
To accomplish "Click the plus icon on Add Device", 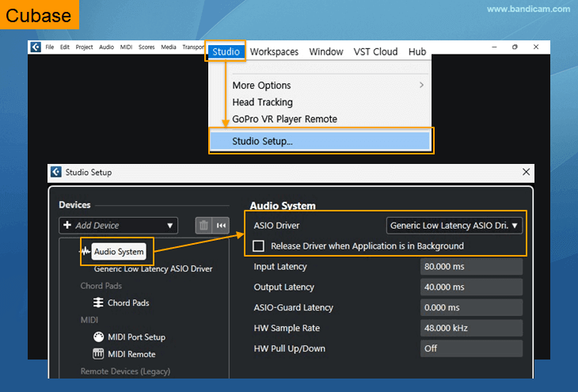I will (67, 225).
